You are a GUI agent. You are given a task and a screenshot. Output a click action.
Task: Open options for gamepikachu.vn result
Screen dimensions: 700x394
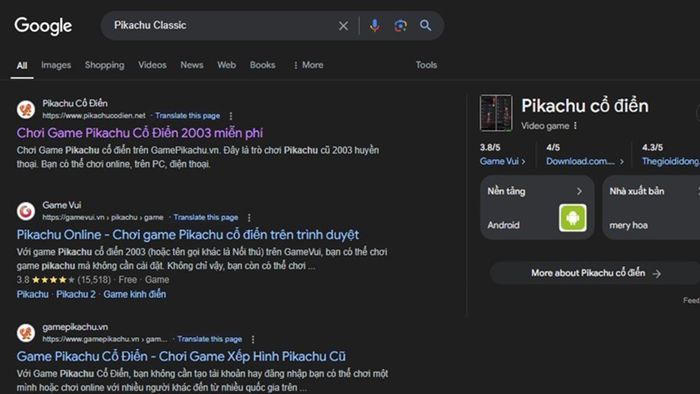click(x=253, y=340)
